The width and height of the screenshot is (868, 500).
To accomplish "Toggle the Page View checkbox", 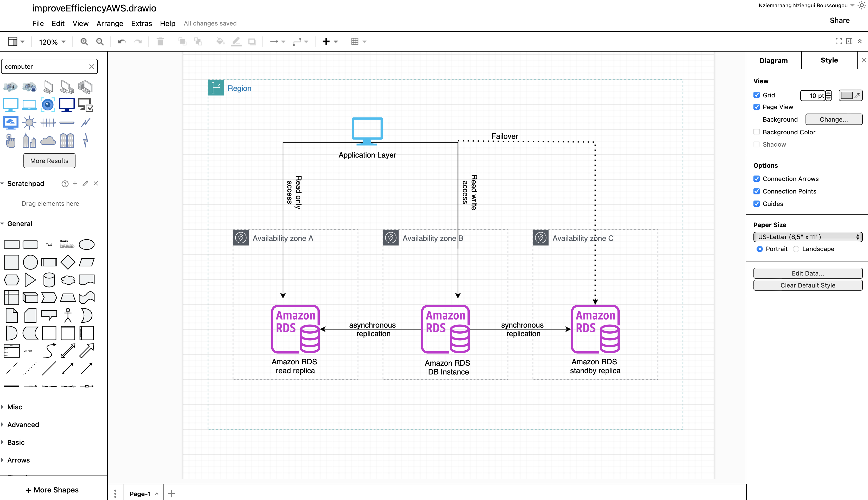I will [x=757, y=107].
